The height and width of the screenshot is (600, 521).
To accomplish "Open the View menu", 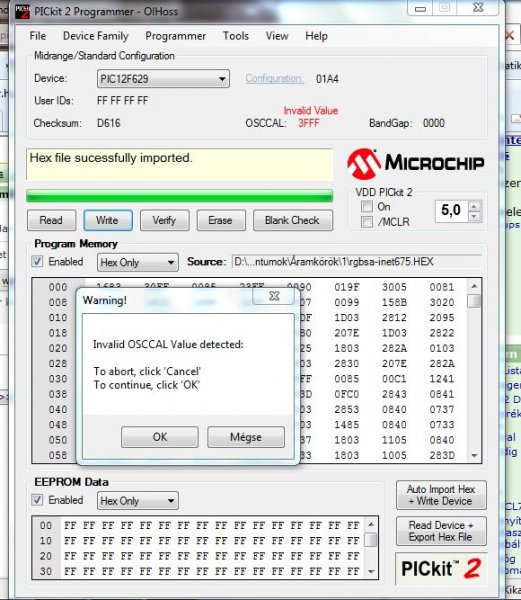I will coord(277,36).
